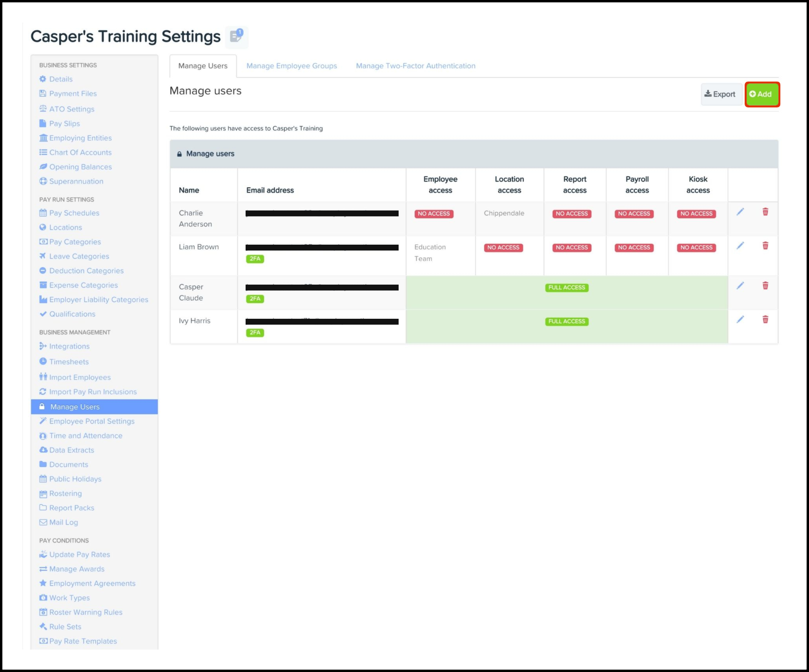The width and height of the screenshot is (809, 672).
Task: Click edit pencil for Casper Claude
Action: tap(740, 286)
